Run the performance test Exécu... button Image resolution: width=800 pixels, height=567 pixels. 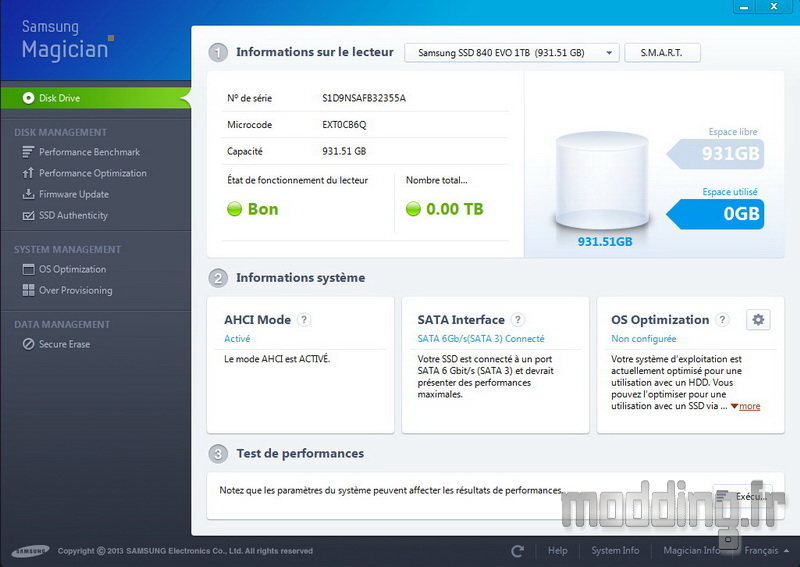(742, 496)
